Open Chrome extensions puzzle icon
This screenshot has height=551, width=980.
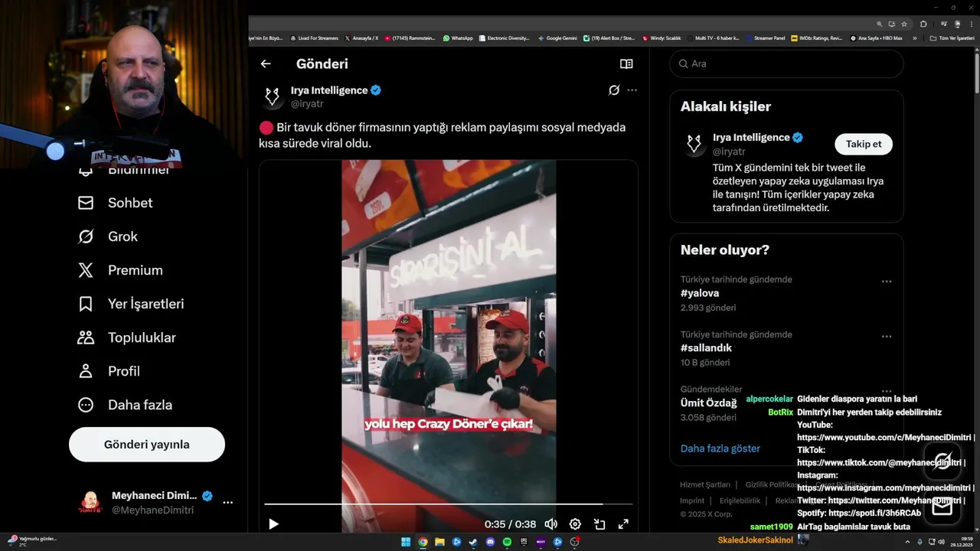coord(923,24)
